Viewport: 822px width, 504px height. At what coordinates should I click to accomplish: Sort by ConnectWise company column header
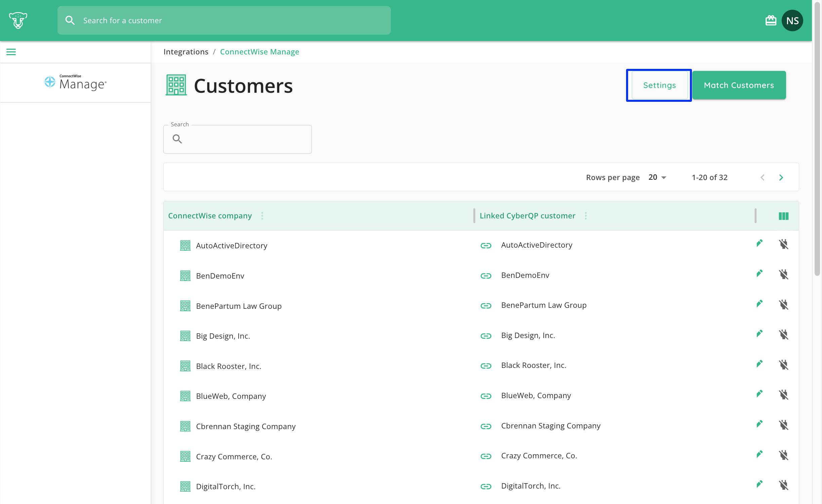click(210, 216)
